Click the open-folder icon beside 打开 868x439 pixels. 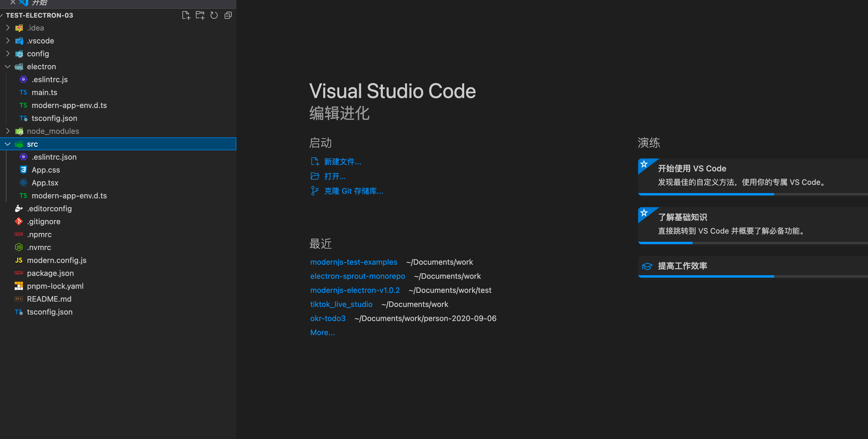315,176
